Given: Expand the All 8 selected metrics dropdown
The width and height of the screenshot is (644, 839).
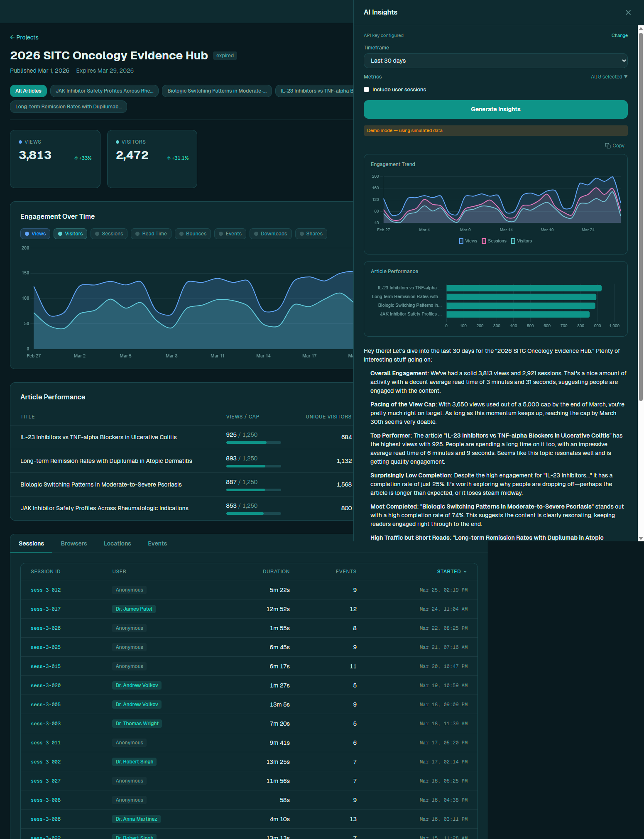Looking at the screenshot, I should (609, 77).
